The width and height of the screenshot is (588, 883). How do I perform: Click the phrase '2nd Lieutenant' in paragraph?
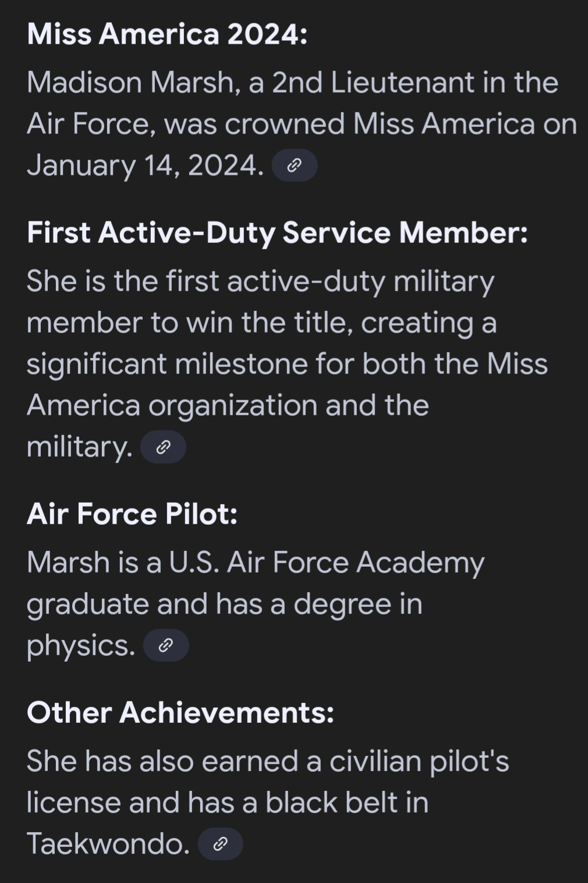coord(372,83)
